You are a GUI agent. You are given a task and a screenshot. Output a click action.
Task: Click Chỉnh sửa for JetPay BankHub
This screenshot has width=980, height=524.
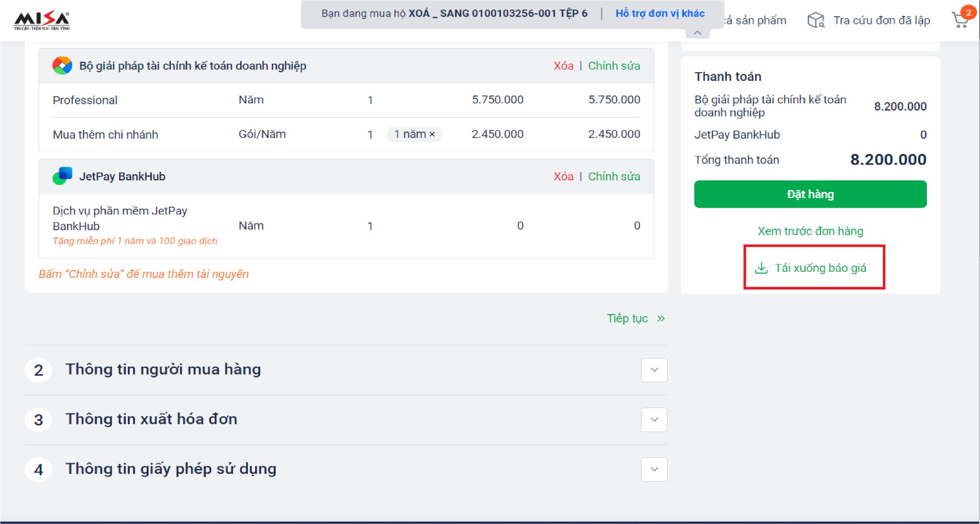[614, 176]
